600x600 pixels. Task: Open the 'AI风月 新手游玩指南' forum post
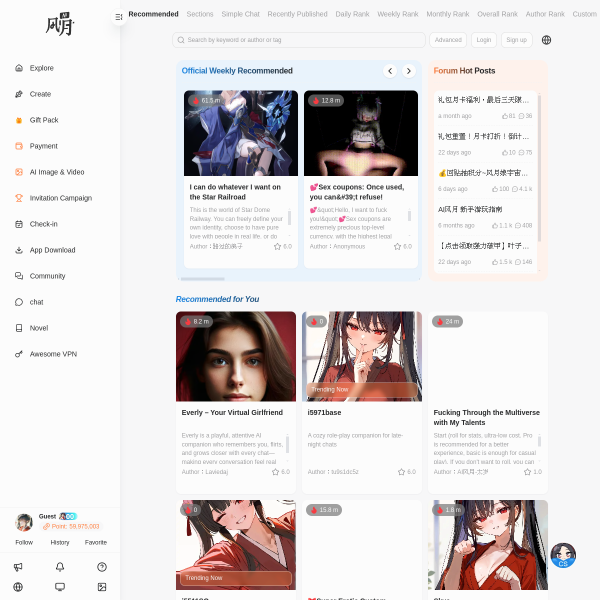pos(470,209)
